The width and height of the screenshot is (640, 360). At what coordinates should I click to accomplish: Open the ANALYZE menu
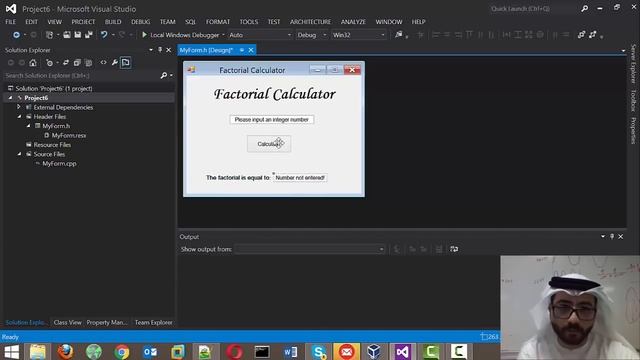[x=353, y=22]
